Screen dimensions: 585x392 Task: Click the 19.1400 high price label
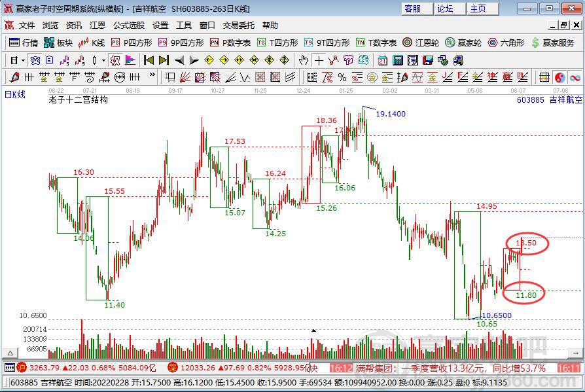point(391,114)
